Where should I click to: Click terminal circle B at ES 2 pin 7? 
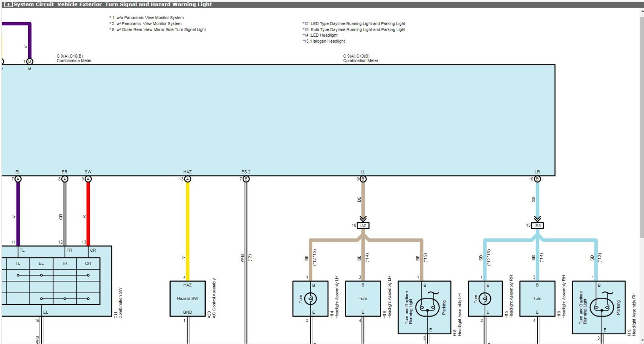pos(246,179)
